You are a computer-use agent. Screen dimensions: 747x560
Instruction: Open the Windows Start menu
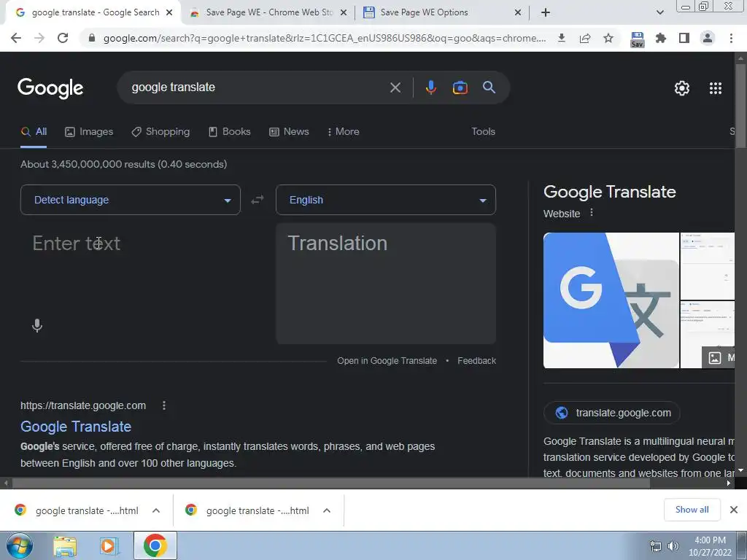pyautogui.click(x=19, y=545)
